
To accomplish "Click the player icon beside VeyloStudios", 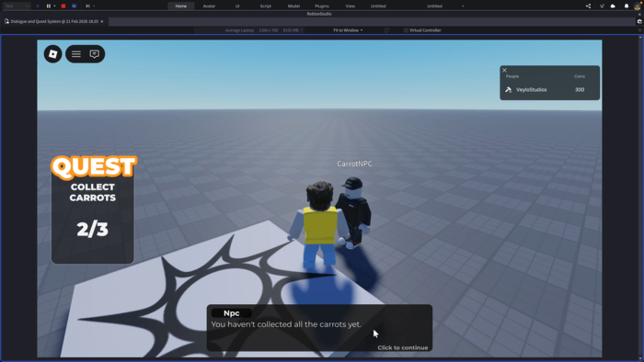I will (509, 90).
